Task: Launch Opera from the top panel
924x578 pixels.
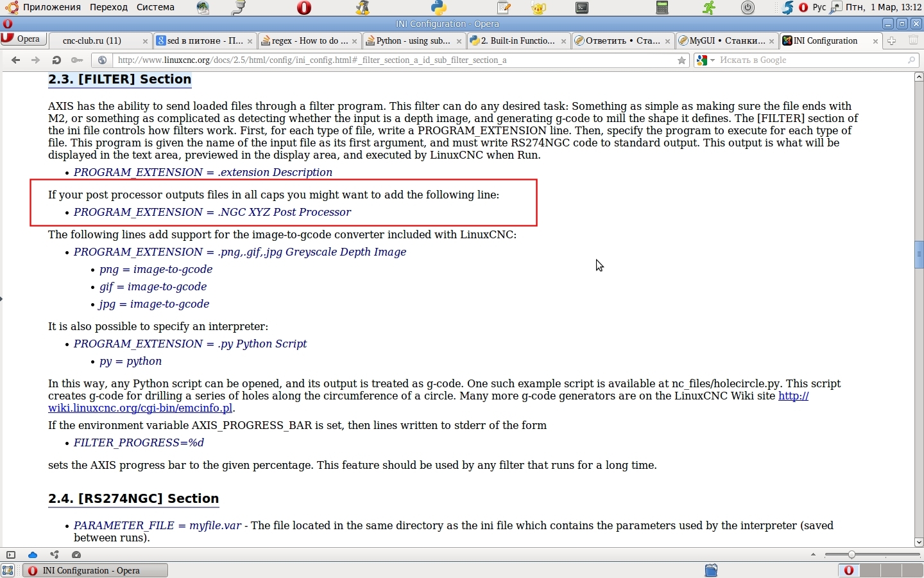Action: [x=304, y=8]
